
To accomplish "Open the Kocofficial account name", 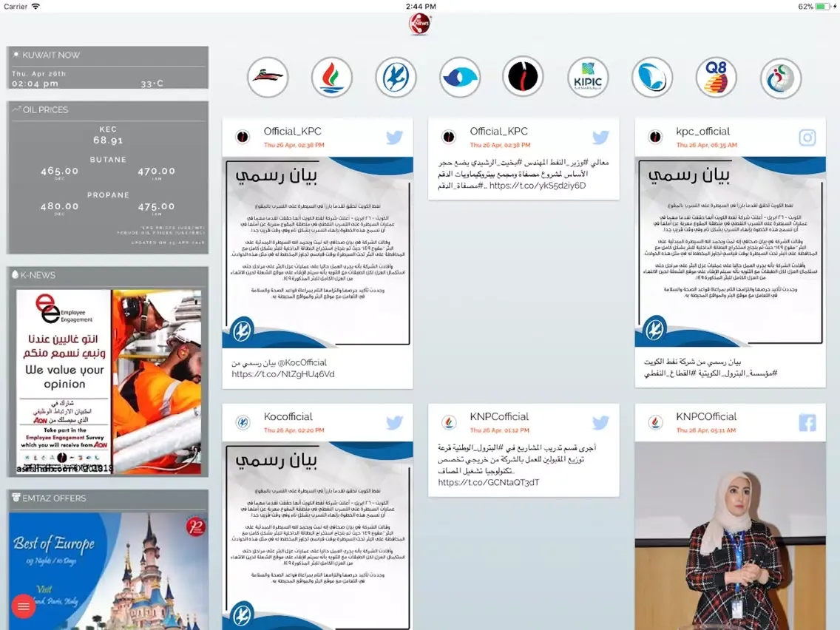I will pyautogui.click(x=288, y=416).
